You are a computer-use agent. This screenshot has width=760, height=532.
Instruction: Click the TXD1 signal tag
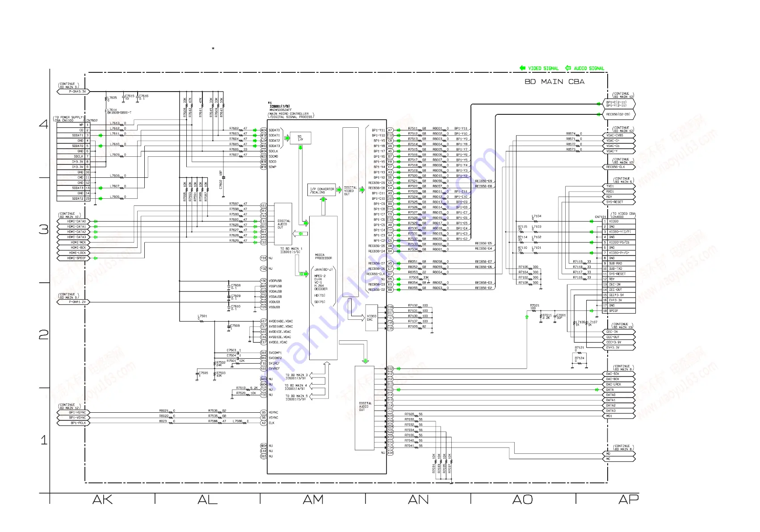(x=619, y=186)
